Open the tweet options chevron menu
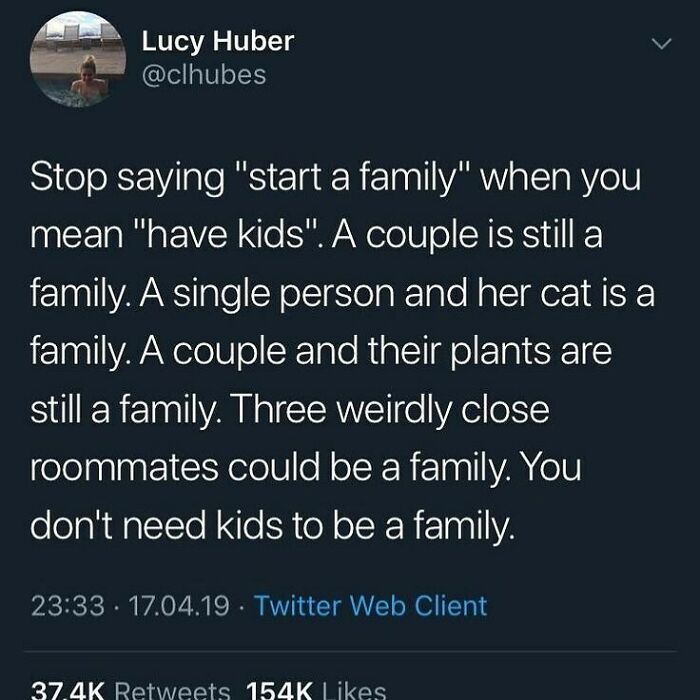Screen dimensions: 700x700 click(x=661, y=43)
